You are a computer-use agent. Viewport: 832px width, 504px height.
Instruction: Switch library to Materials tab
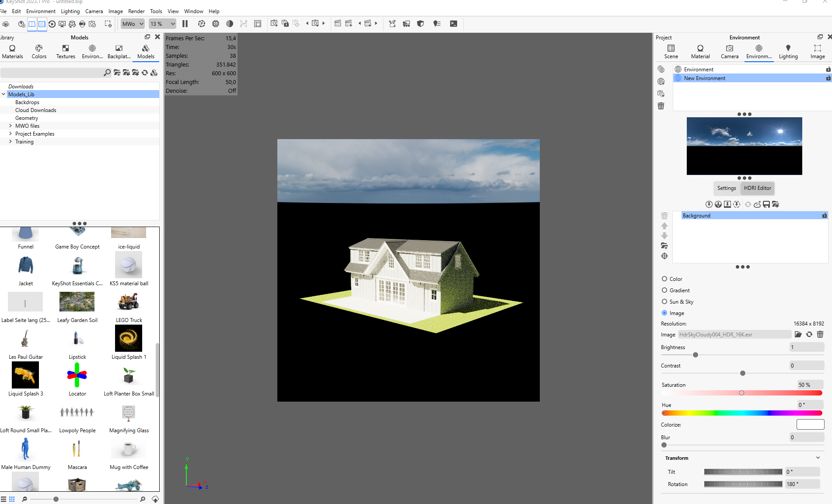(12, 52)
